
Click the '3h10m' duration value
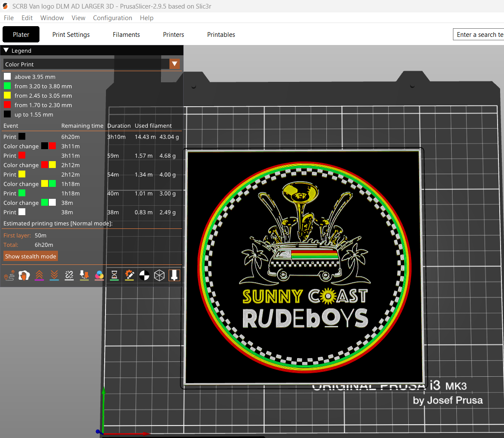(116, 137)
